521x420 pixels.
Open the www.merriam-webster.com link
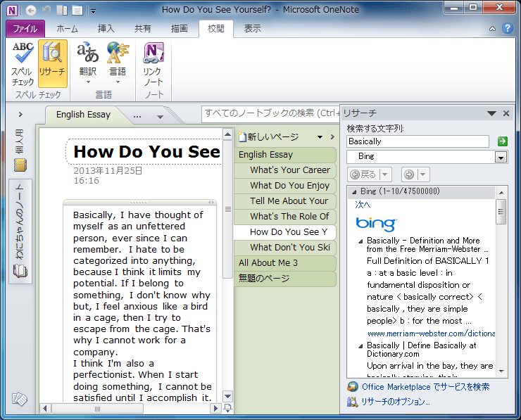(x=432, y=333)
